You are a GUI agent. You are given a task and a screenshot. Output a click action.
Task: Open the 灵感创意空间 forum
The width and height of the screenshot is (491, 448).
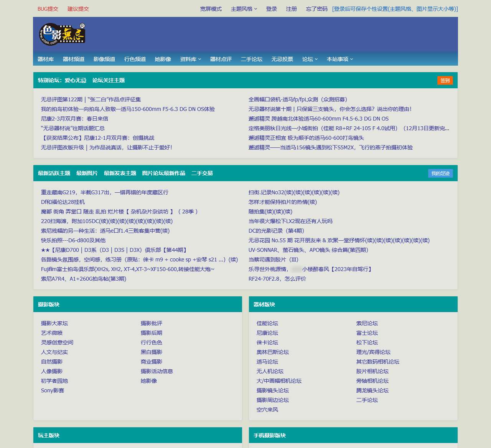(x=57, y=342)
